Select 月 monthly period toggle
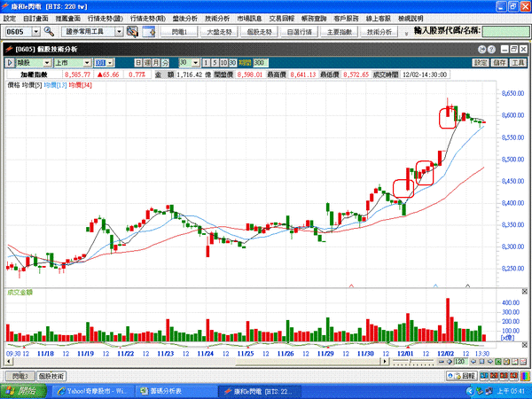Screen dimensions: 532x399 pos(156,63)
